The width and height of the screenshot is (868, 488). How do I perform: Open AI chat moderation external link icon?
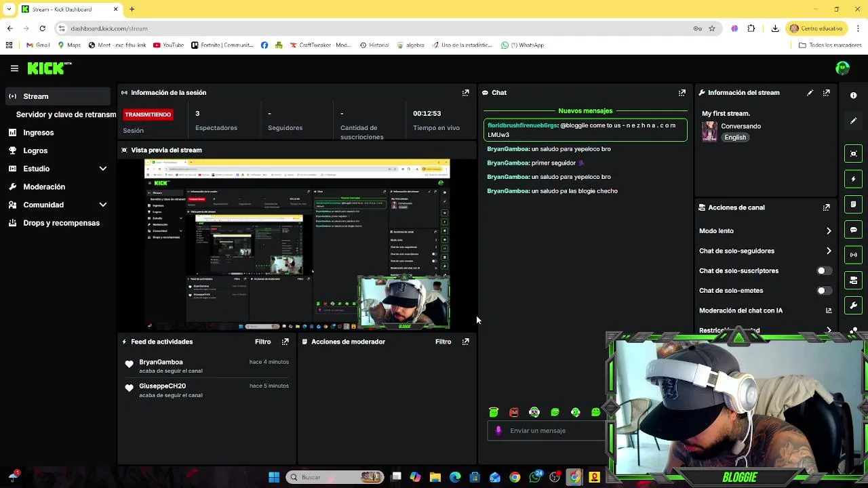pos(829,310)
